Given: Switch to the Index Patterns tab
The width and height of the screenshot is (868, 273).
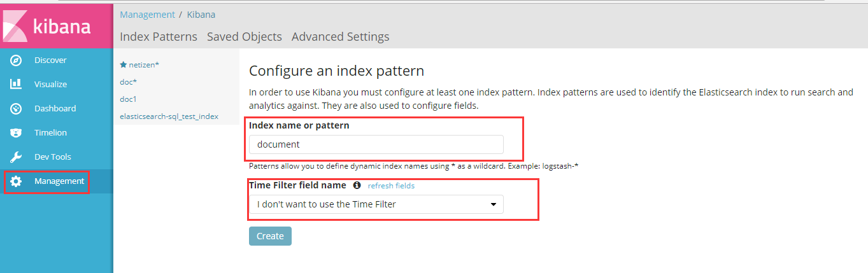Looking at the screenshot, I should (x=159, y=36).
